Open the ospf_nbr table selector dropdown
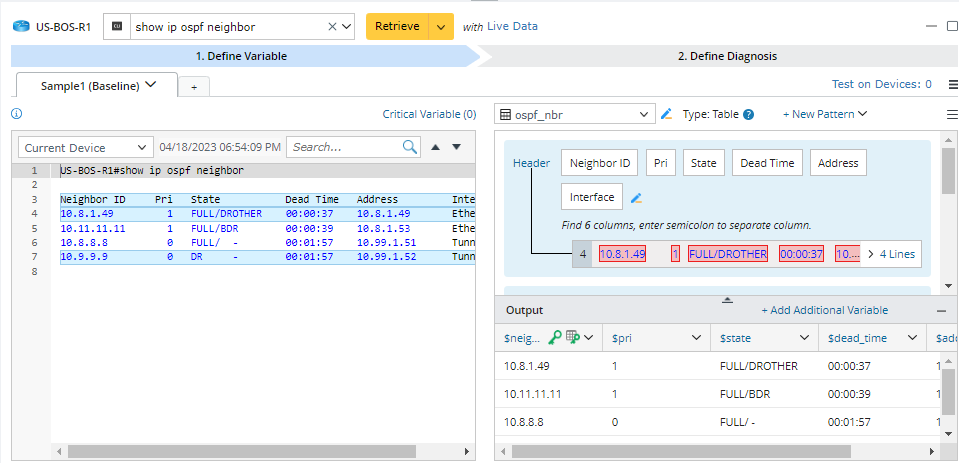Screen dimensions: 959x463 point(576,114)
